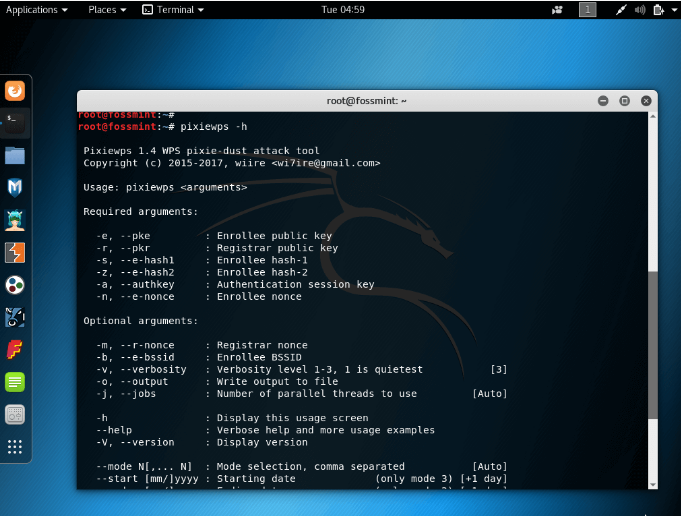Screen dimensions: 681x516
Task: Launch Files manager from the dock
Action: point(15,155)
